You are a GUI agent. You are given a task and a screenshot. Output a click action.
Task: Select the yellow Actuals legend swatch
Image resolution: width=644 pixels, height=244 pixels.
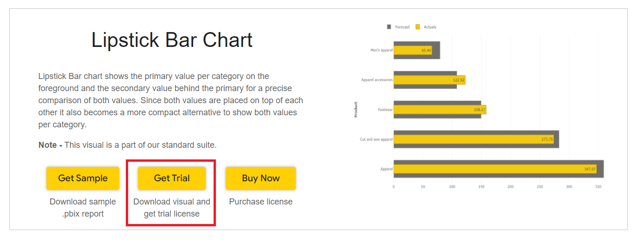[417, 27]
